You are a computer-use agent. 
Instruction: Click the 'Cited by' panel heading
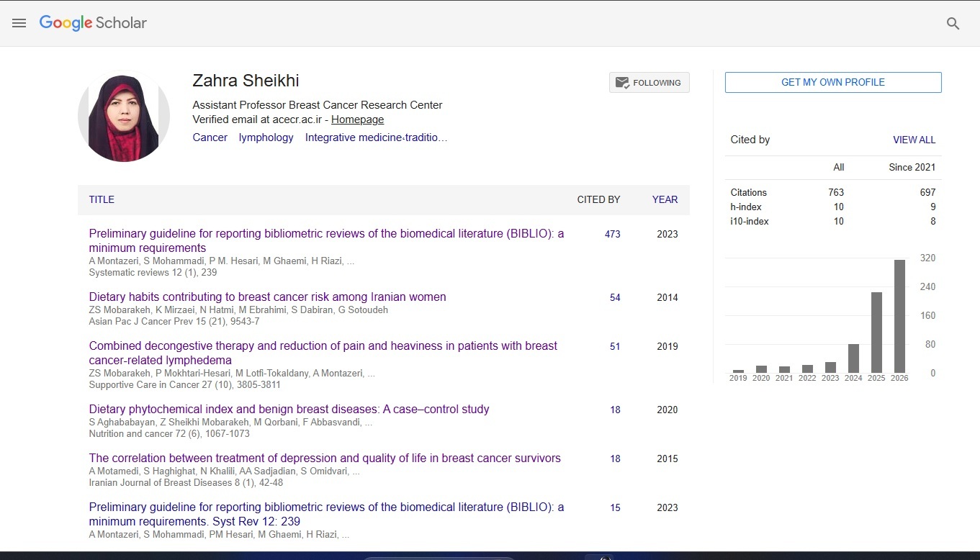[750, 140]
